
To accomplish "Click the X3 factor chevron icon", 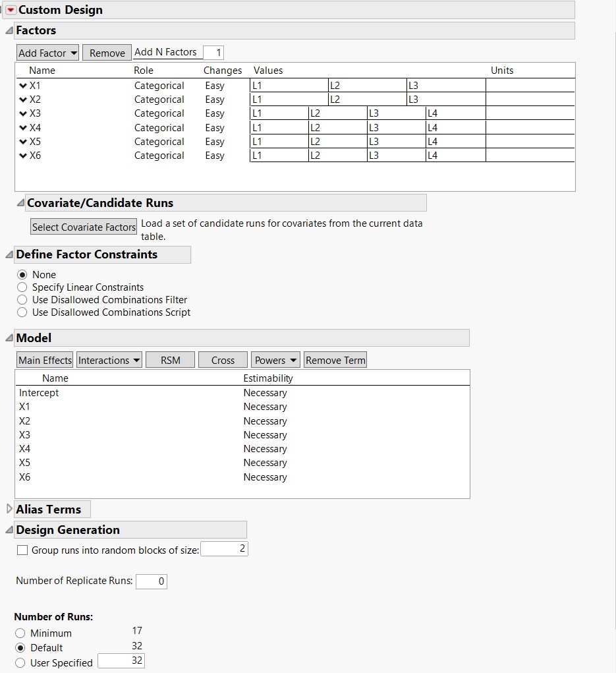I will pos(23,113).
